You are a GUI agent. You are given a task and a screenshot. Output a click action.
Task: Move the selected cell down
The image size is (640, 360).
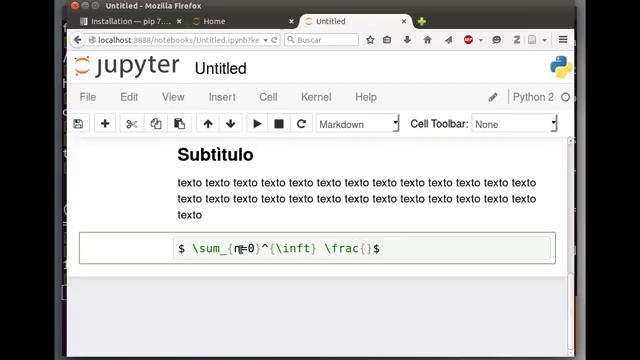pos(231,124)
